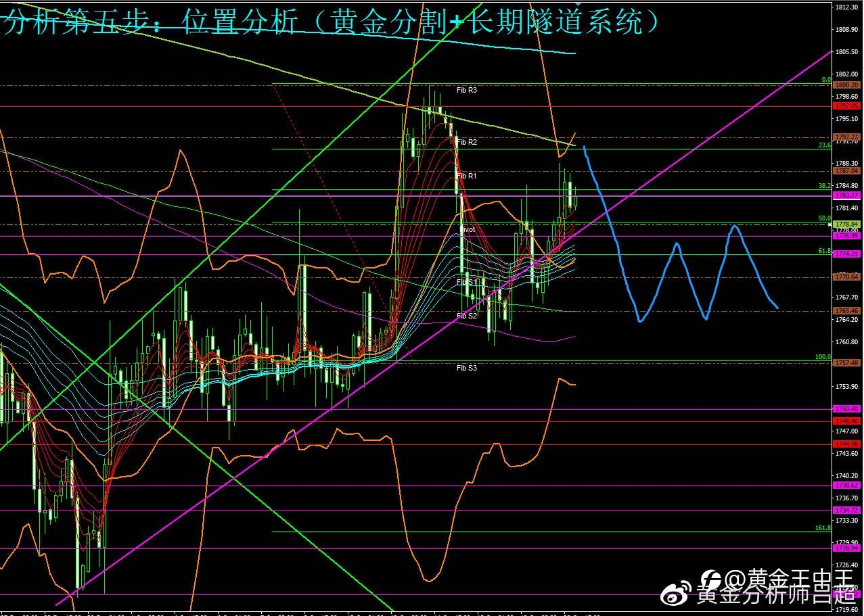Click the 1760.80 axis price value
This screenshot has width=864, height=616.
coord(848,342)
